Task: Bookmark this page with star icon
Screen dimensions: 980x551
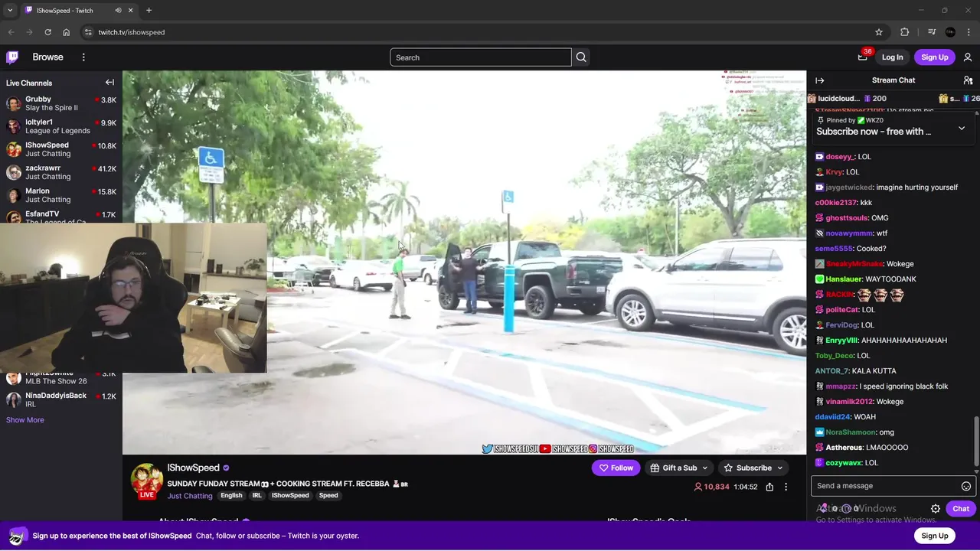Action: click(x=879, y=32)
